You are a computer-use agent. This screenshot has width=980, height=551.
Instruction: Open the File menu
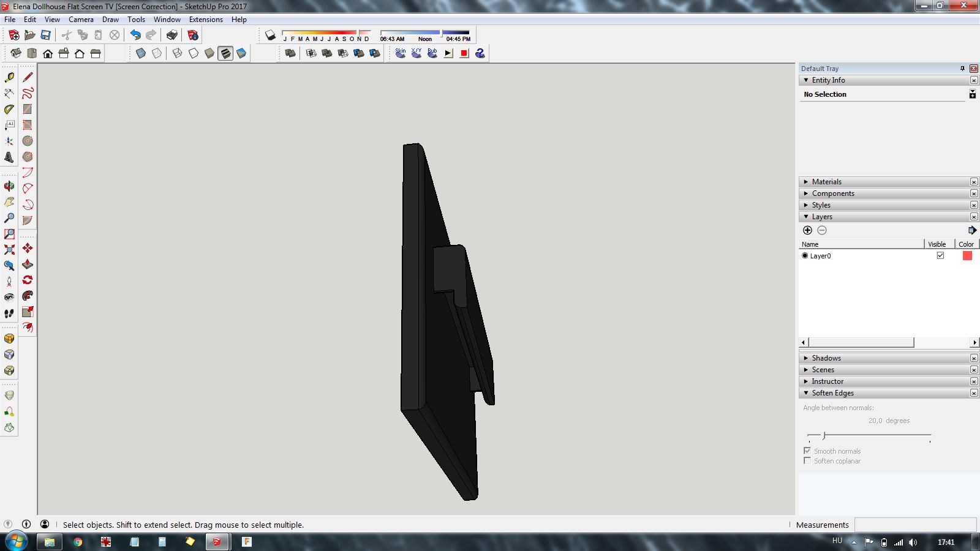10,20
